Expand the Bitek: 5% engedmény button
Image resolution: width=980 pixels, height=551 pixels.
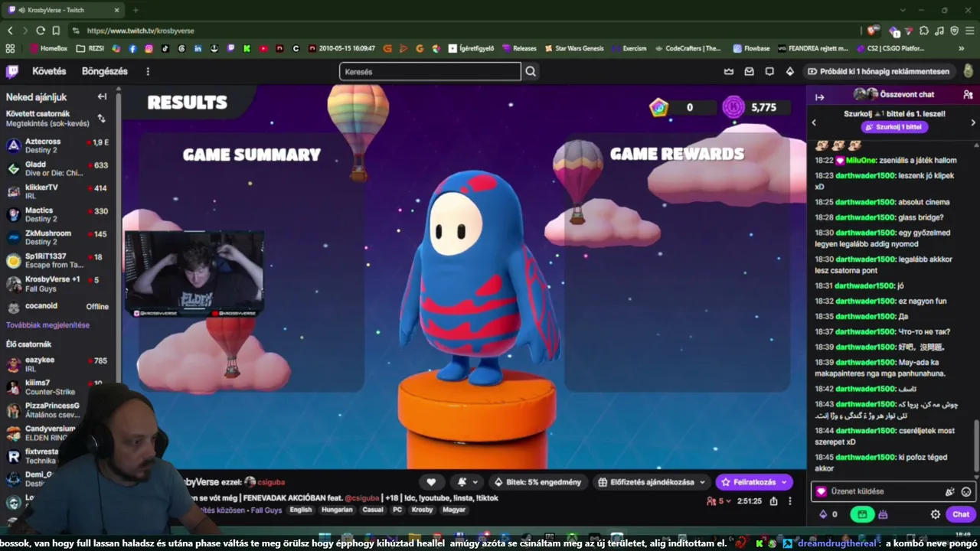point(537,482)
